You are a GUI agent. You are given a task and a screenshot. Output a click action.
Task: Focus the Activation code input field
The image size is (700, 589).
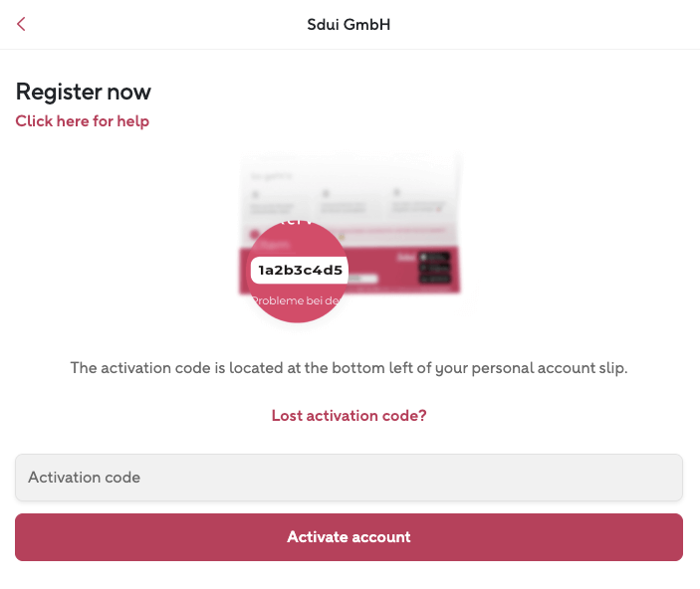349,478
